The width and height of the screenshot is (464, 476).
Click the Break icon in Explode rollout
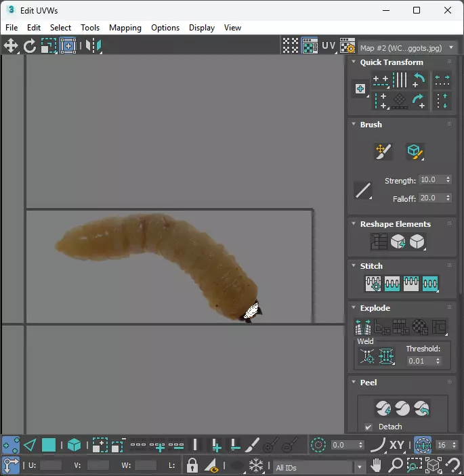363,327
